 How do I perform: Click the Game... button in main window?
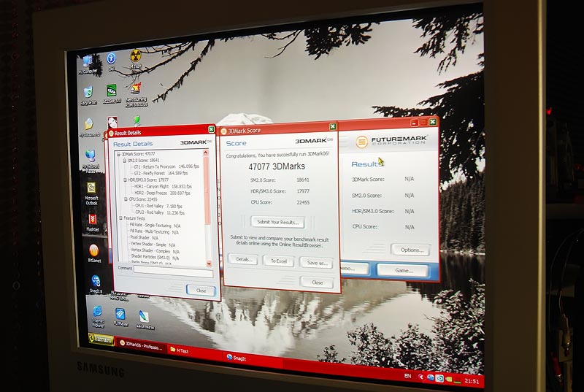pos(404,270)
